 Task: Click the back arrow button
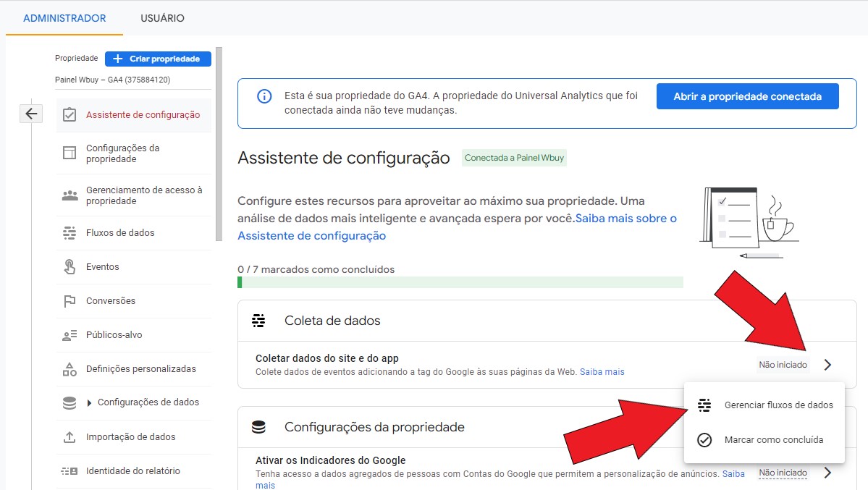(x=31, y=114)
